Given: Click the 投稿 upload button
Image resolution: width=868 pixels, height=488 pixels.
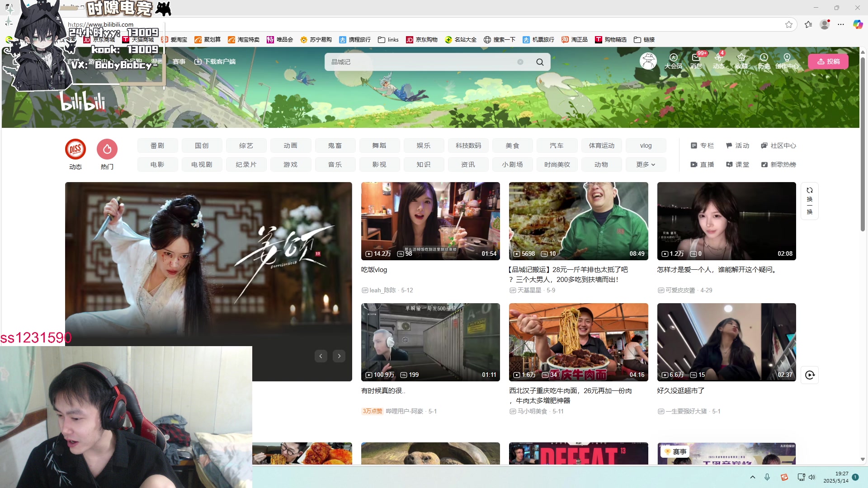Looking at the screenshot, I should [828, 61].
